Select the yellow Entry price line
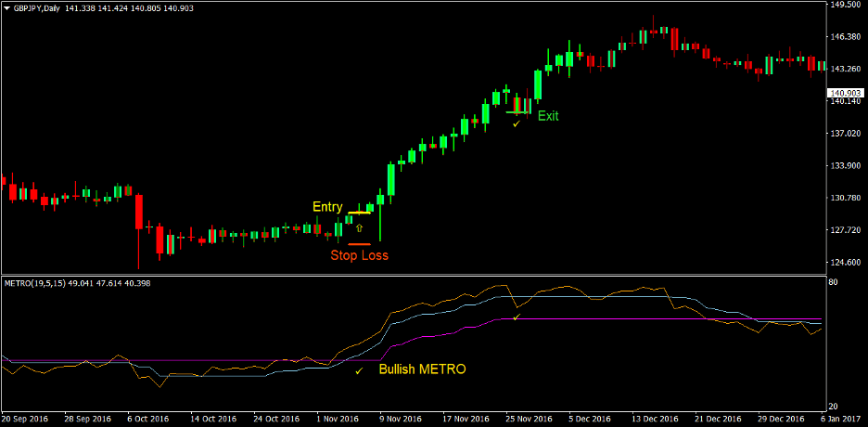The image size is (868, 427). coord(359,213)
